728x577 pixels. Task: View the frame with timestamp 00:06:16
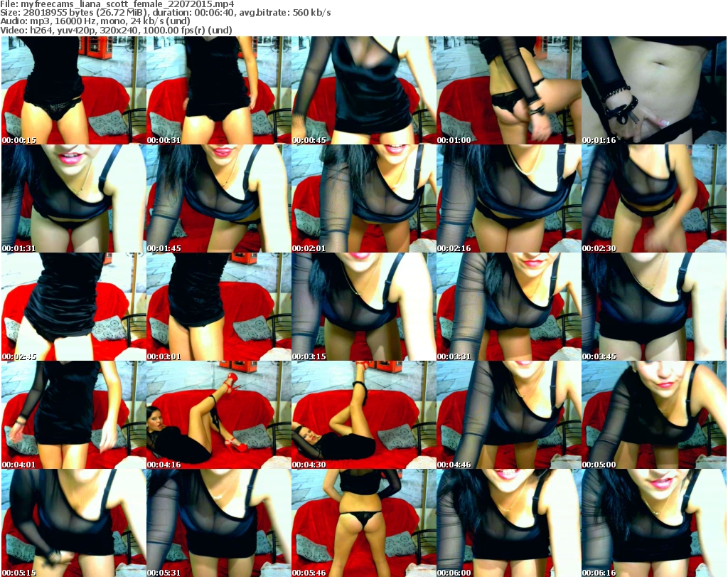(654, 523)
